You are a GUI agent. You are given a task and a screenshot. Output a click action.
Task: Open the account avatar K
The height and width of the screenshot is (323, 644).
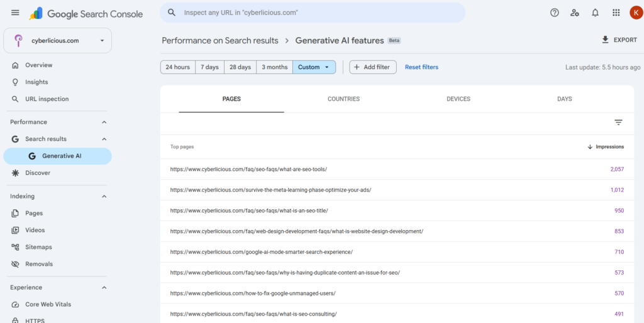(636, 13)
